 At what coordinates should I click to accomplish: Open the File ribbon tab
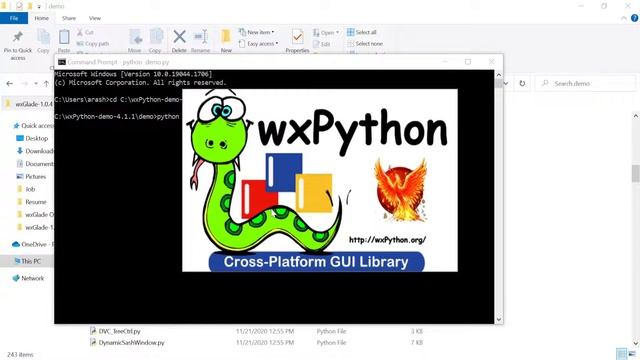click(14, 18)
